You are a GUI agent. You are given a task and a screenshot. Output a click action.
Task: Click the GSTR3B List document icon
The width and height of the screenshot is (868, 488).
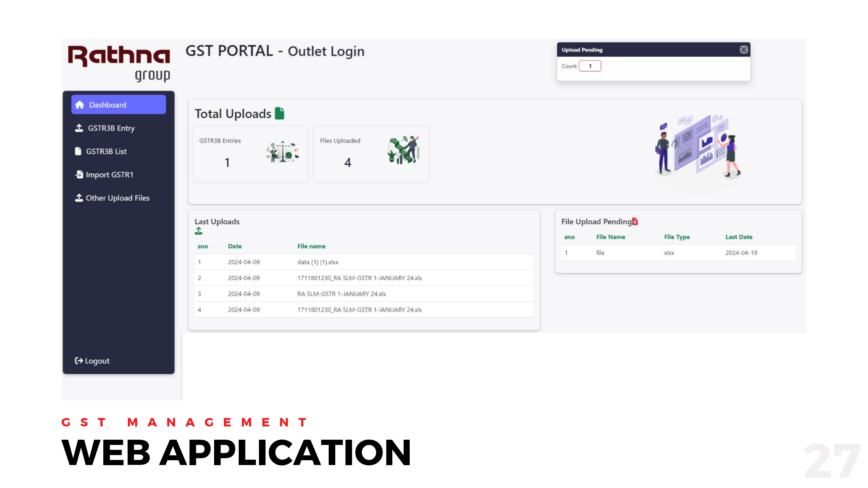[78, 151]
